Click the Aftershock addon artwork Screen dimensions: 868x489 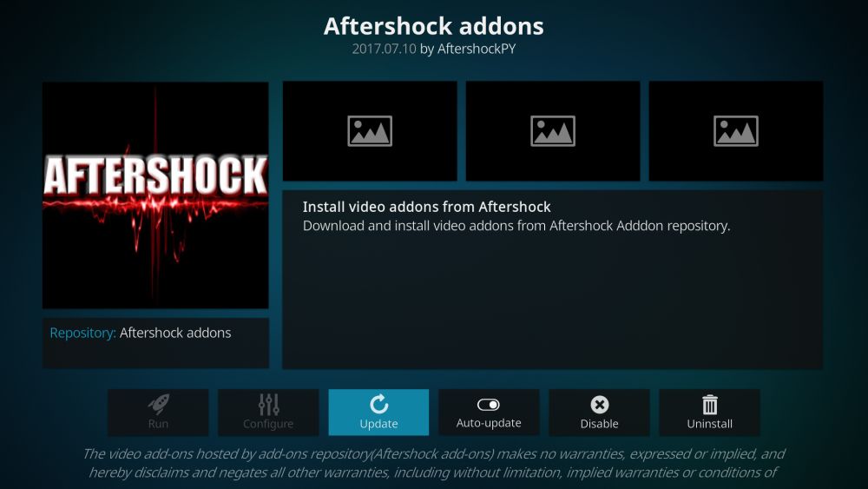(x=155, y=195)
